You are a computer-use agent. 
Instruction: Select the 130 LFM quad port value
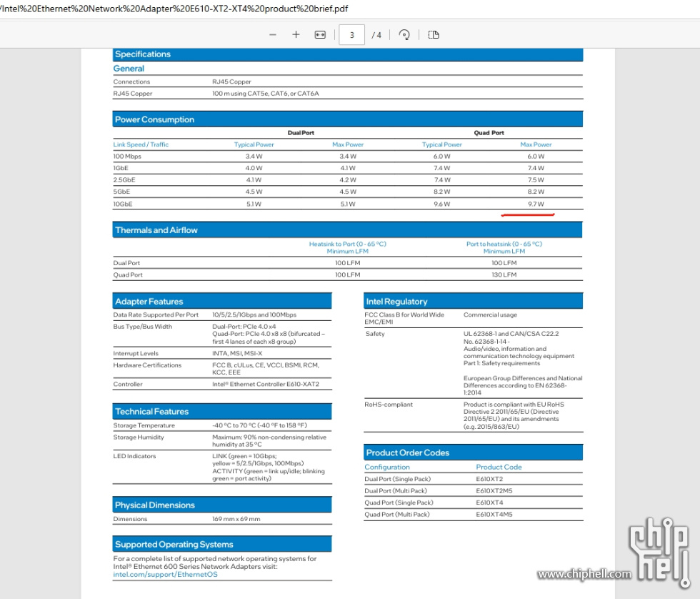504,274
